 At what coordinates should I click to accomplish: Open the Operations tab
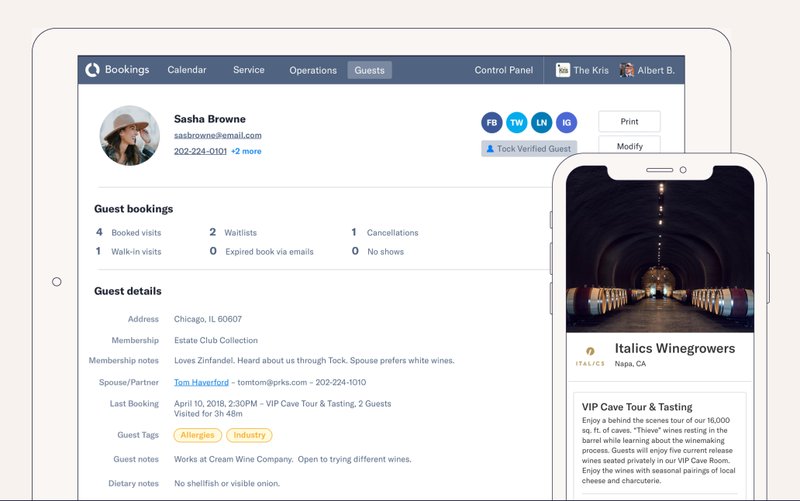click(313, 70)
